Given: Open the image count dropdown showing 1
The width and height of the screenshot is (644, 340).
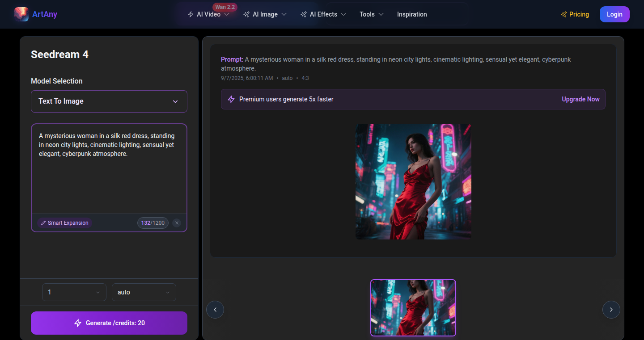Looking at the screenshot, I should coord(74,292).
